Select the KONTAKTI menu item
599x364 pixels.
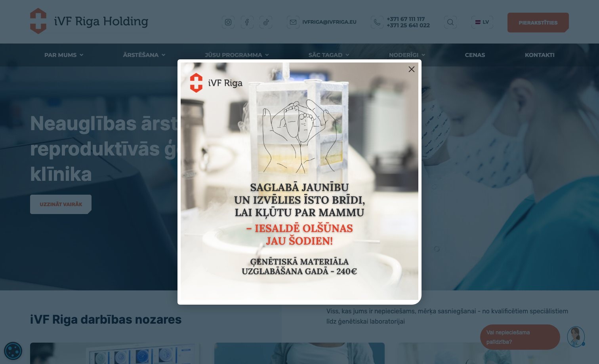[x=540, y=55]
